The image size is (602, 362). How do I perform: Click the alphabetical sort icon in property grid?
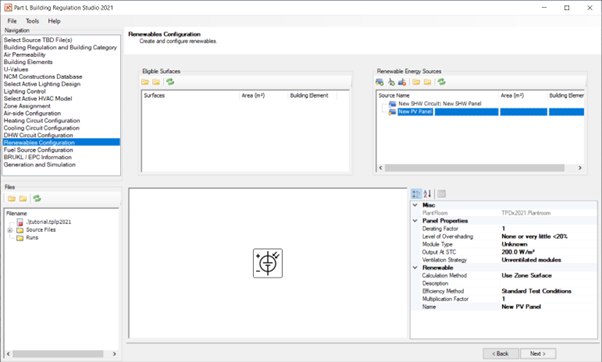(x=427, y=194)
